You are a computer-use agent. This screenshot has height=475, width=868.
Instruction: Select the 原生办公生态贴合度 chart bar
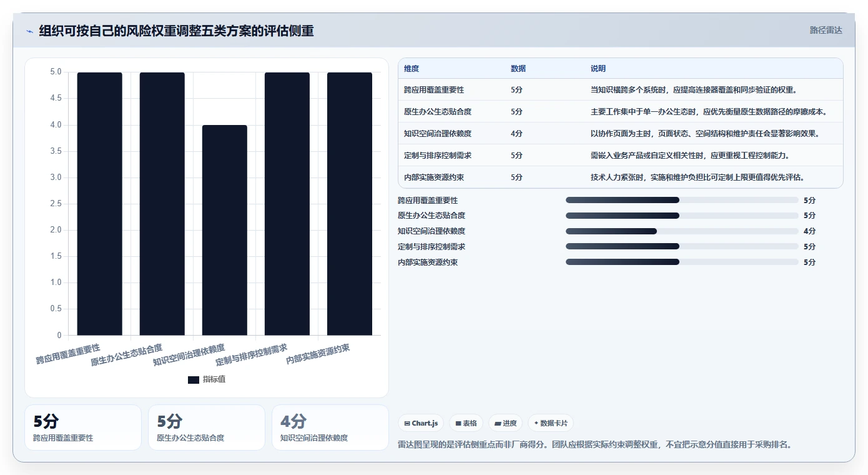click(x=162, y=204)
